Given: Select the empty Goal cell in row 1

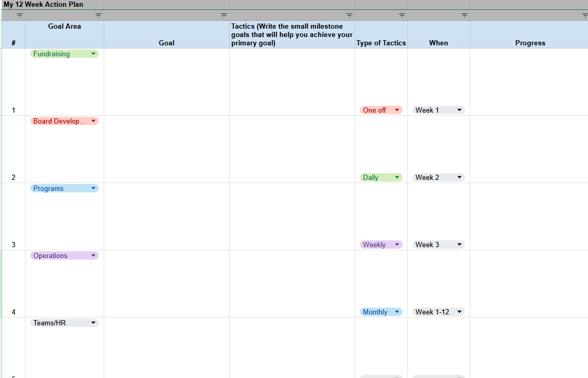Looking at the screenshot, I should [x=167, y=82].
